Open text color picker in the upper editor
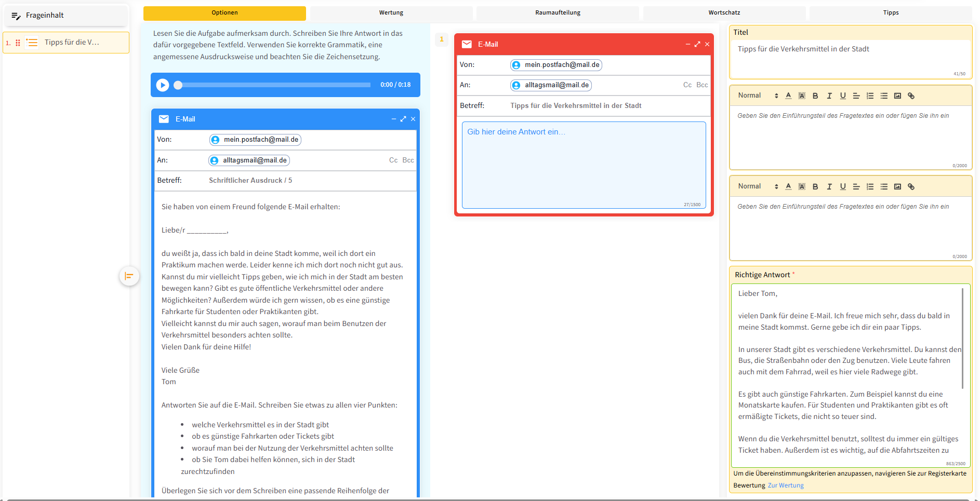 tap(788, 96)
